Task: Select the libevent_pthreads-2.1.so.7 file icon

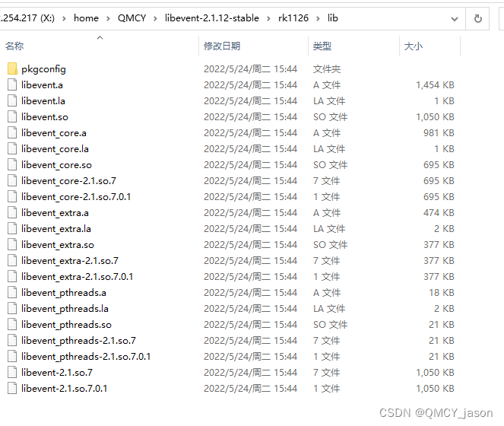Action: [12, 340]
